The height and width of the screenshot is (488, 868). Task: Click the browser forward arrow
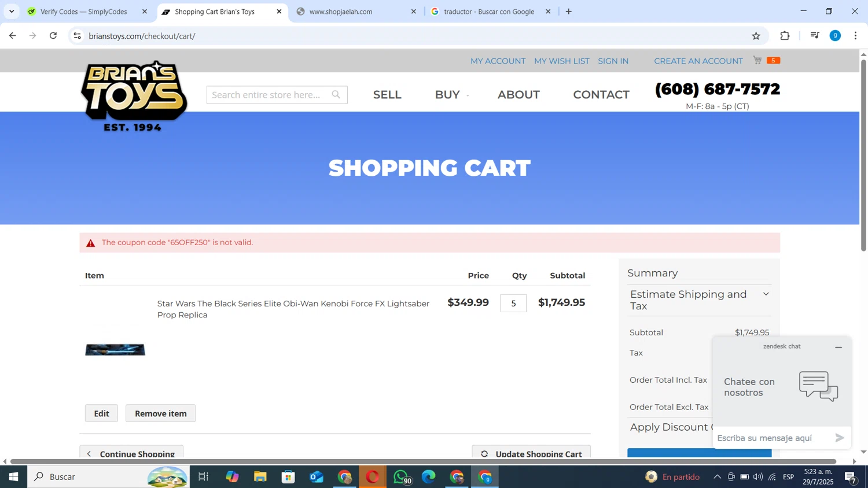[33, 36]
